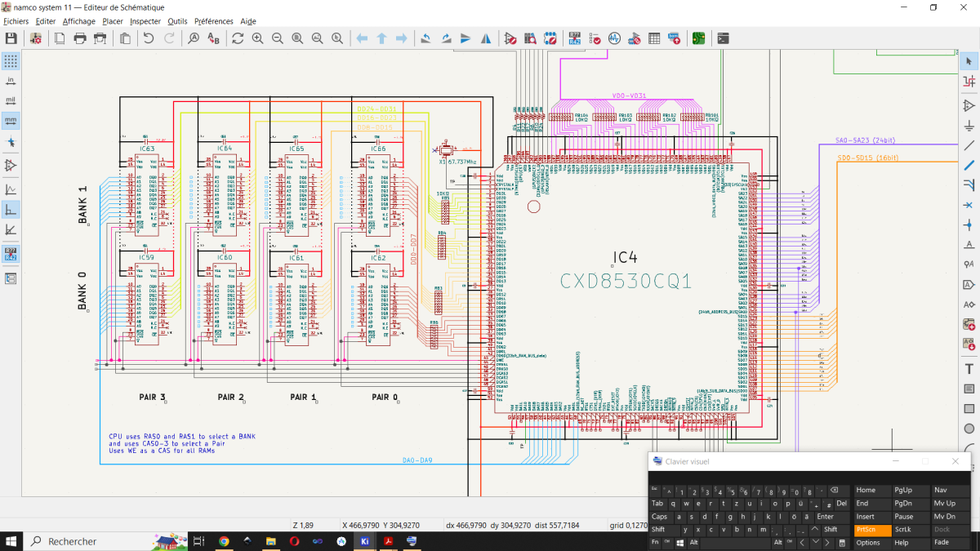Choose the add power symbol tool
The image size is (980, 551).
[969, 126]
